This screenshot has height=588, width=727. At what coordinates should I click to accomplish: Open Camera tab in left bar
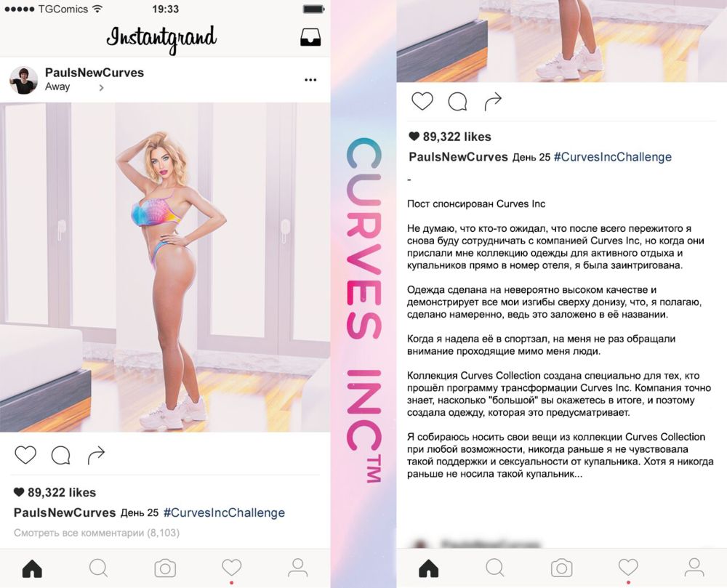[x=165, y=568]
